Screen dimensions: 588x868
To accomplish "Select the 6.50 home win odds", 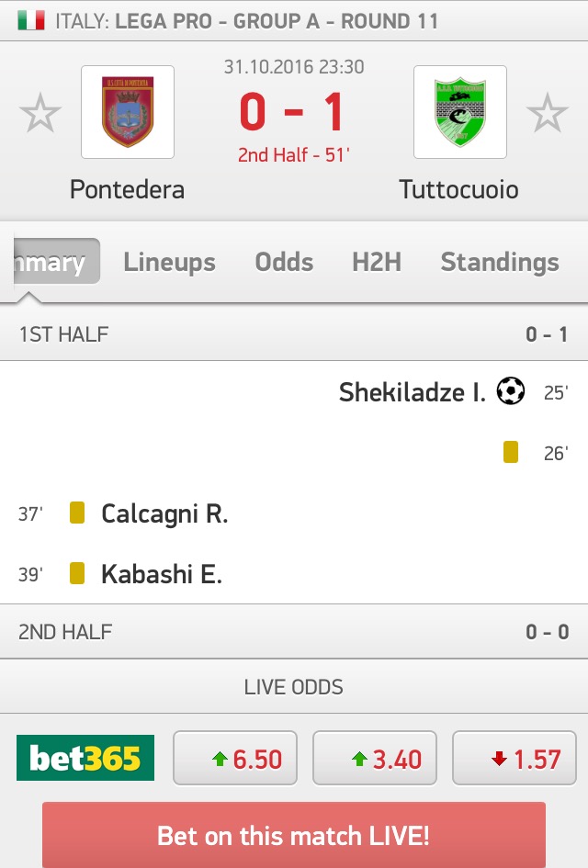I will [x=235, y=759].
